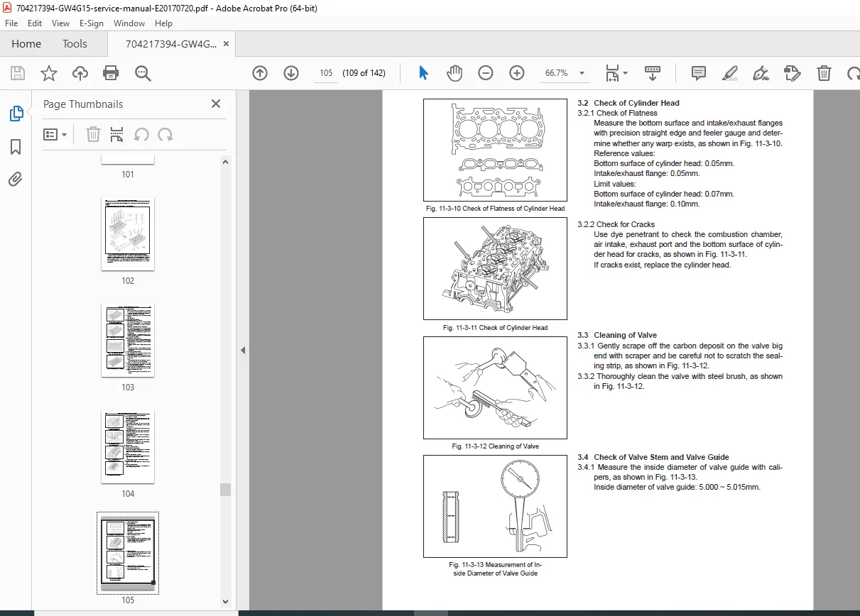Go to the previous page arrow
Viewport: 860px width, 616px height.
tap(260, 73)
